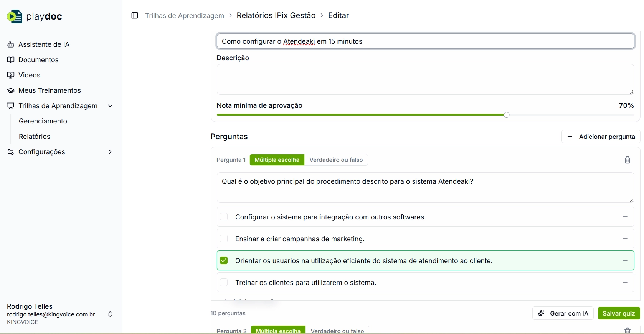Click the 'Treinar os clientes' answer text

pyautogui.click(x=305, y=283)
